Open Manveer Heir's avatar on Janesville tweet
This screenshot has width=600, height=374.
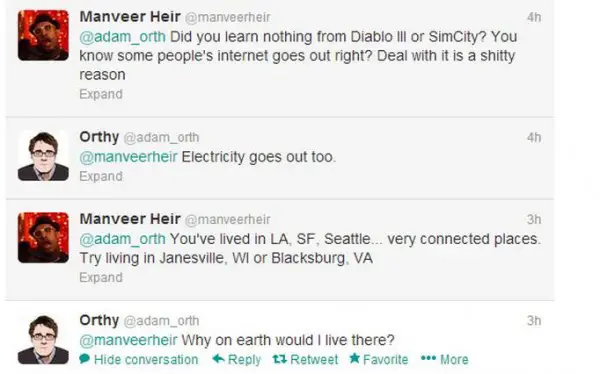click(x=43, y=237)
